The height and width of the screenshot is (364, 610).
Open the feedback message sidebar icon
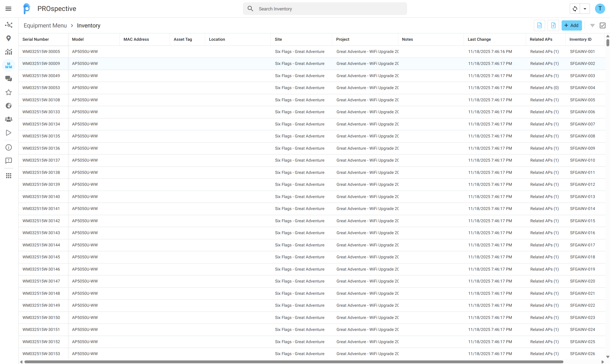[9, 161]
